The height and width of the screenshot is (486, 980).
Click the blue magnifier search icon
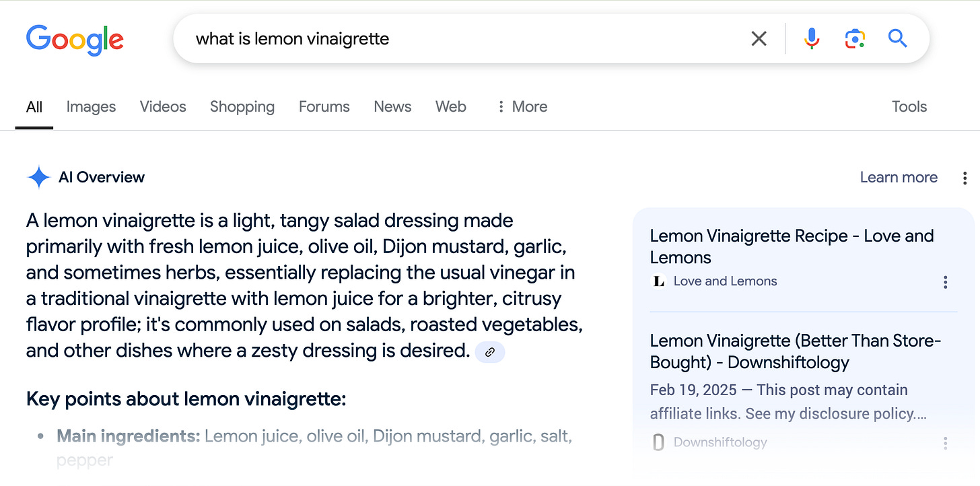[x=898, y=38]
